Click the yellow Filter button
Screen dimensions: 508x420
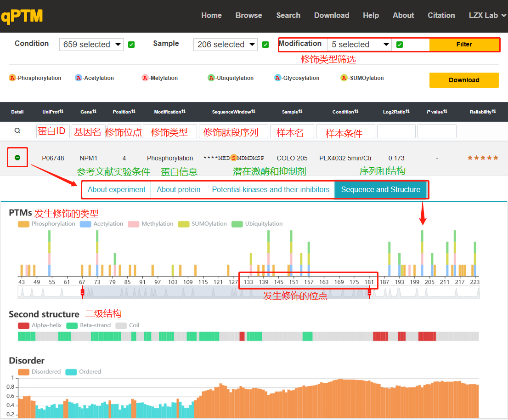[464, 45]
